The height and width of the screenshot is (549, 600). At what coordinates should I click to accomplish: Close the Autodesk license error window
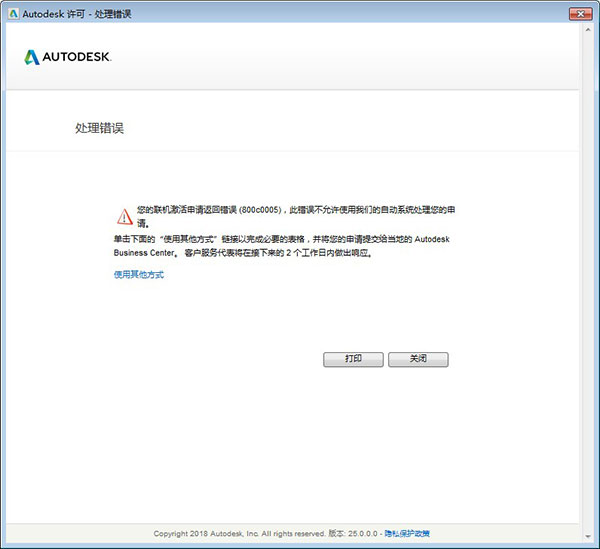(578, 12)
